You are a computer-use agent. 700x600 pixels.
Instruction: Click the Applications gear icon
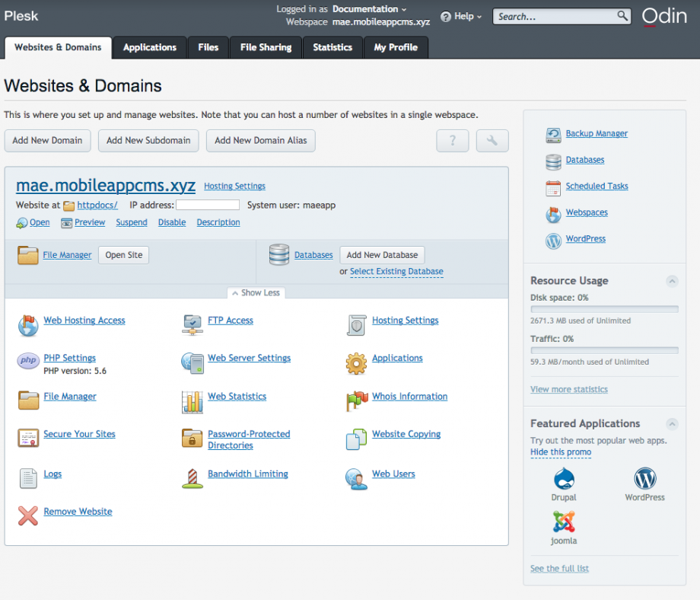(x=356, y=363)
